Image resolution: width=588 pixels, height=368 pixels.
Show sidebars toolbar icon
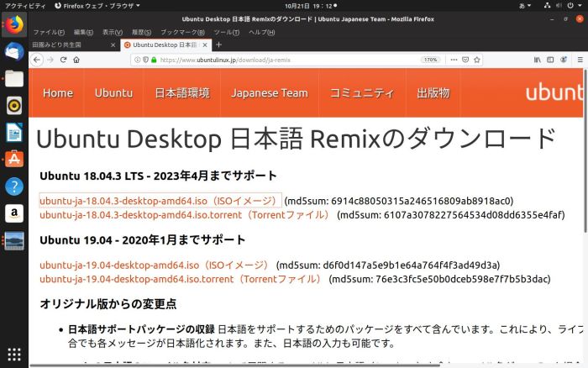[550, 60]
